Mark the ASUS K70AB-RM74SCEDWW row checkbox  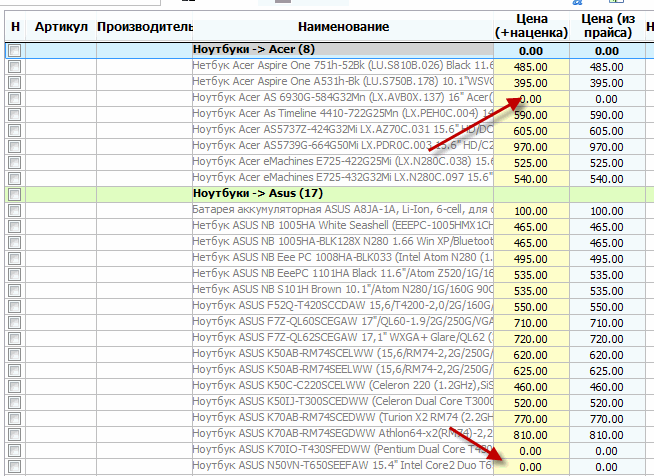(x=15, y=418)
